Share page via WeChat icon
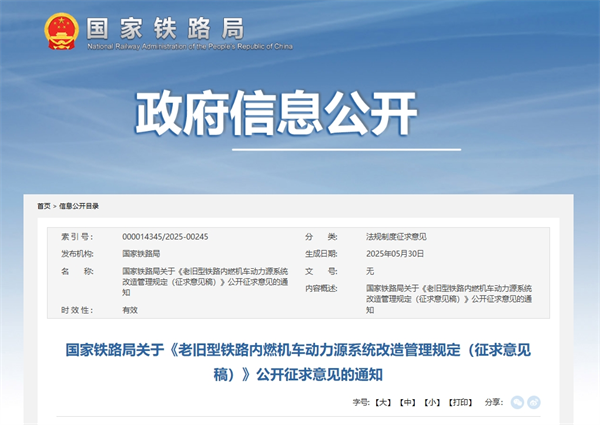Viewport: 600px width, 425px height. click(517, 402)
